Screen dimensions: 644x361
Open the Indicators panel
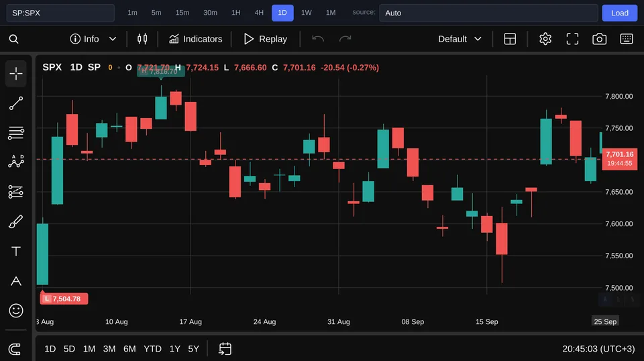(x=195, y=39)
